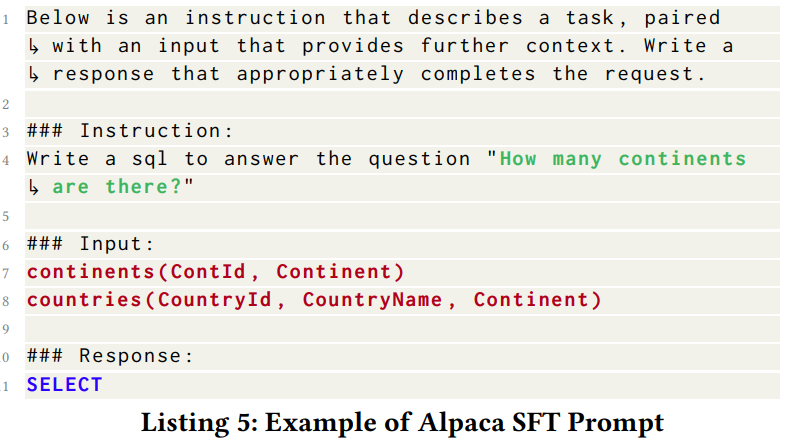Click the red 'continents(ContId, Continent)' schema line

[x=215, y=272]
